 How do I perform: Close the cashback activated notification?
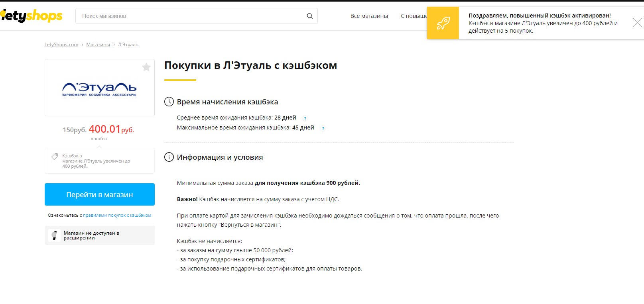click(x=637, y=23)
